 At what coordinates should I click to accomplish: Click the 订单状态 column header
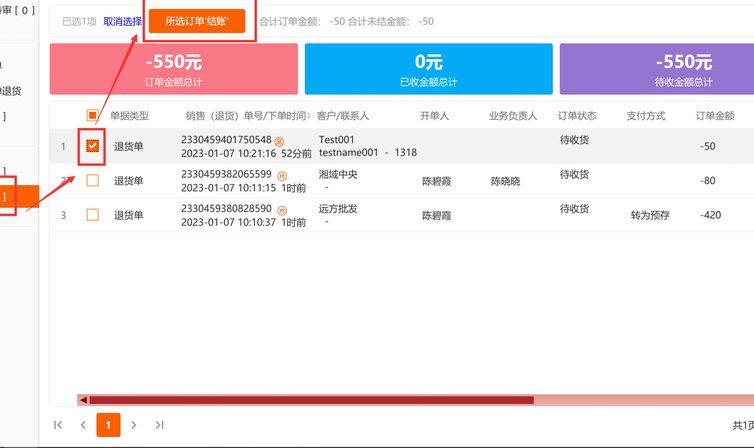pyautogui.click(x=577, y=116)
